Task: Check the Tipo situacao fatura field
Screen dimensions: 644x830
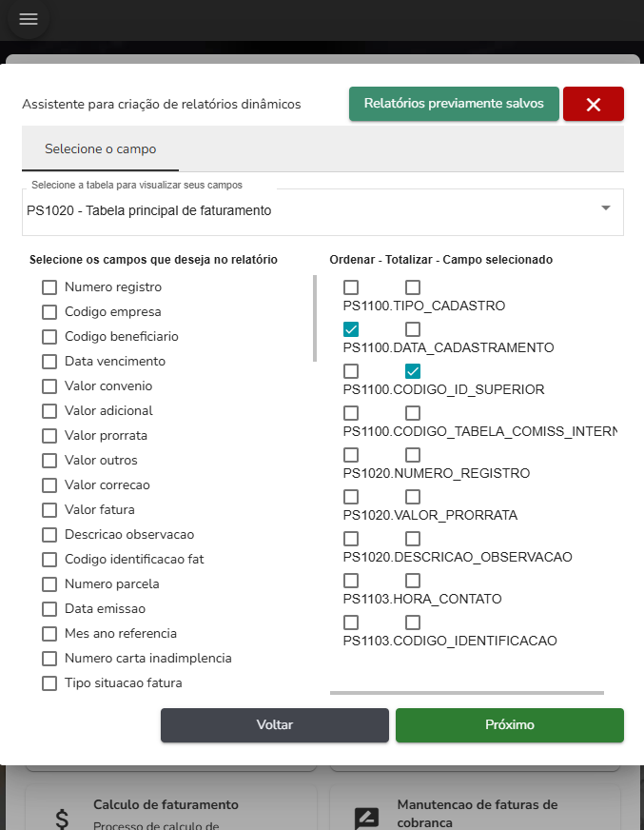Action: [x=49, y=683]
